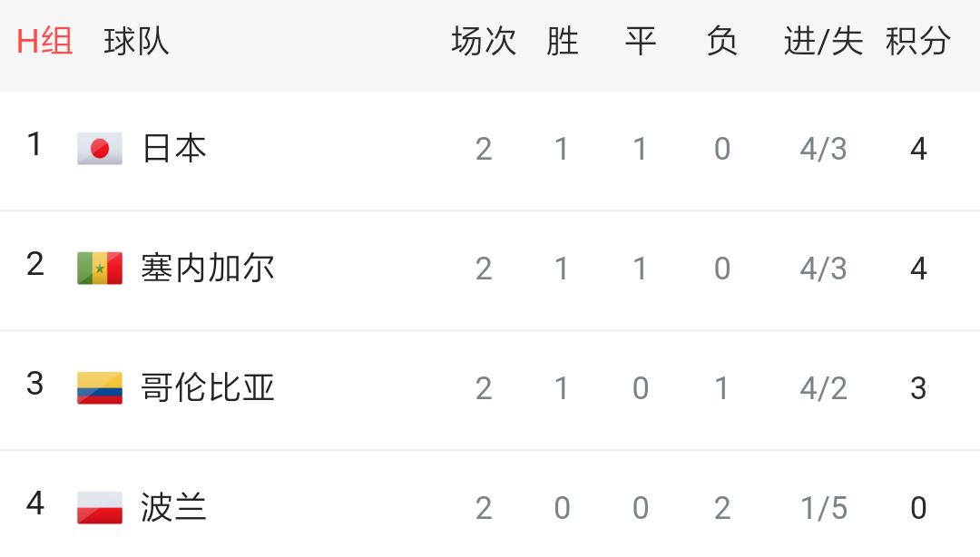Click Japan's 进/失 ratio 4/3
Image resolution: width=980 pixels, height=557 pixels.
tap(823, 148)
